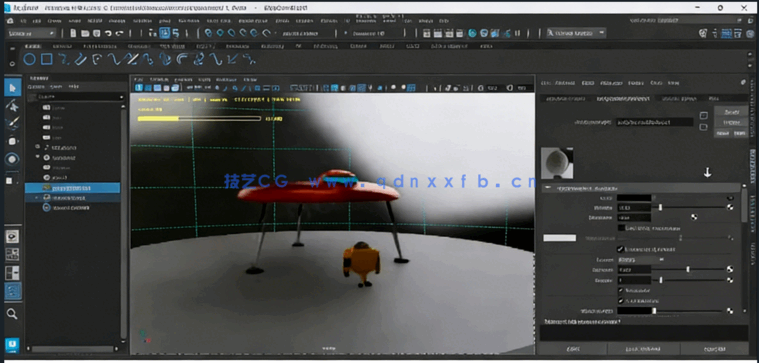
Task: Click the Select button at Attribute Editor bottom
Action: pyautogui.click(x=573, y=348)
